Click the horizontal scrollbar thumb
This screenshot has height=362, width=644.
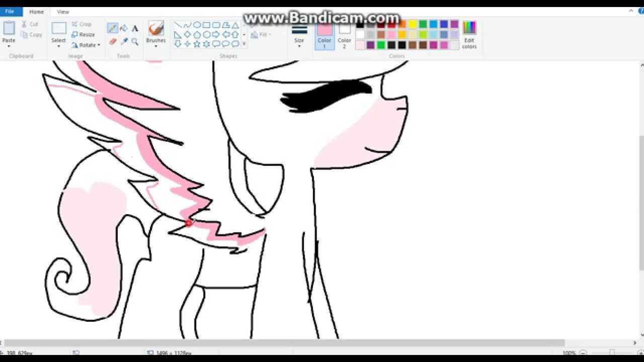click(x=284, y=343)
